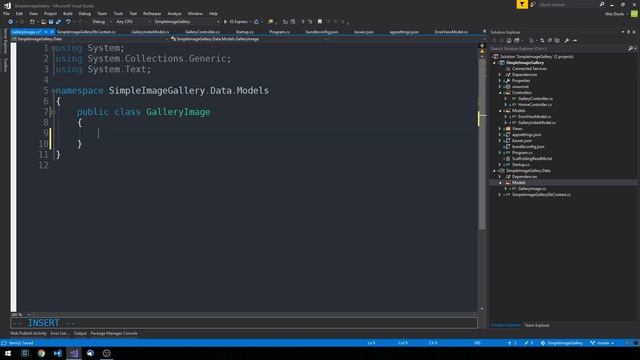The image size is (640, 360).
Task: Open Error List panel tab
Action: (x=60, y=333)
